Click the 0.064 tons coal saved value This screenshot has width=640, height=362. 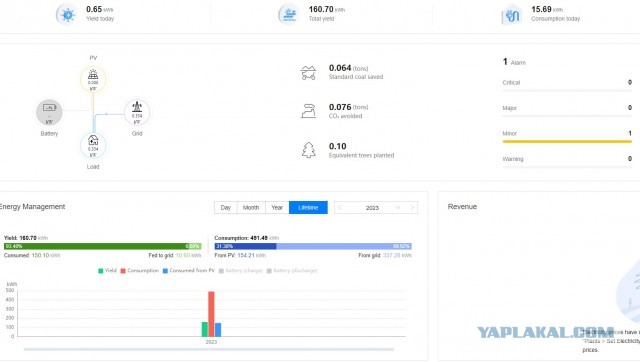(348, 68)
